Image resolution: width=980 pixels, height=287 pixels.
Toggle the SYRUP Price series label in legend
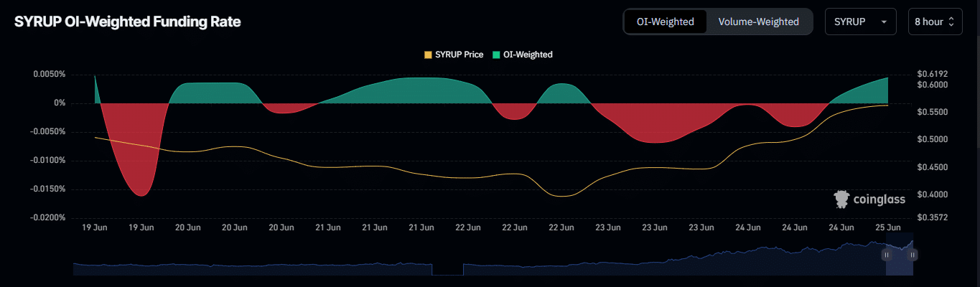click(459, 55)
